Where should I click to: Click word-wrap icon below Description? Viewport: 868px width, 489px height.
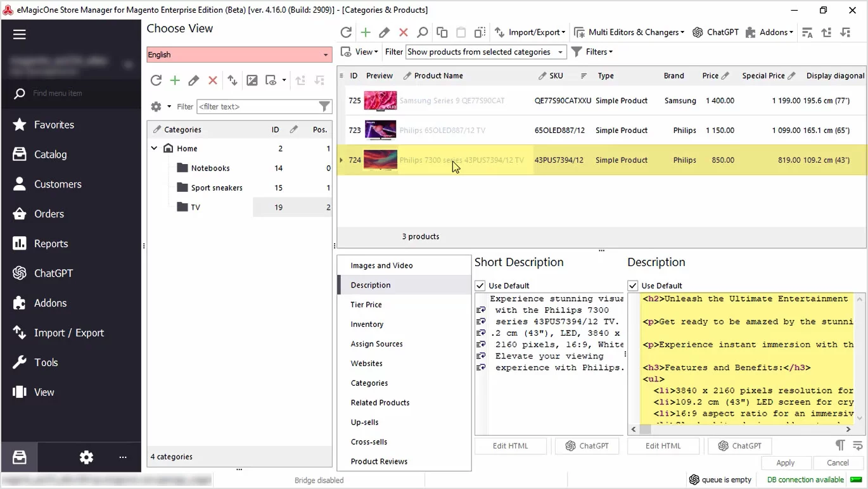[858, 445]
